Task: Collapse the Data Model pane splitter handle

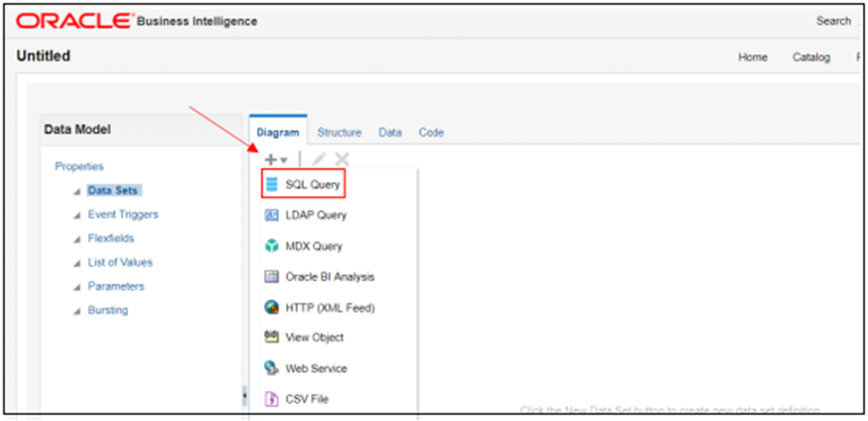Action: [x=245, y=395]
